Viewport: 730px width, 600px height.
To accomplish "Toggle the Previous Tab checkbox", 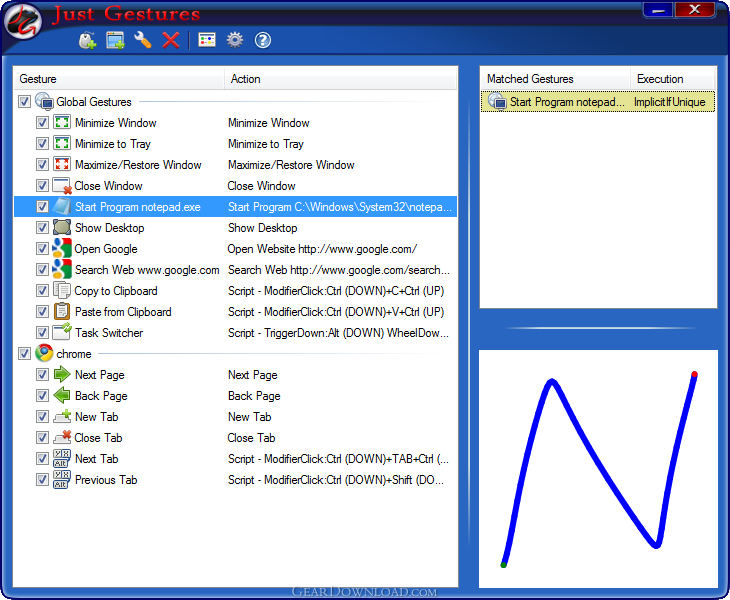I will (42, 479).
